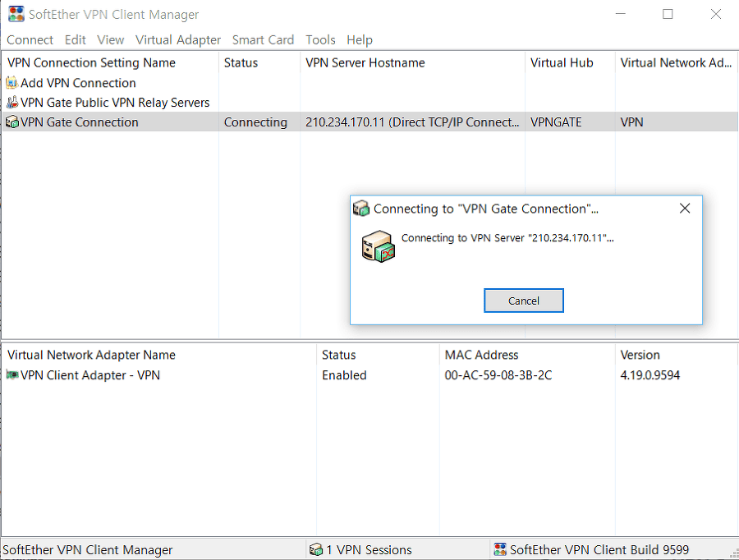The width and height of the screenshot is (739, 560).
Task: Sort by MAC Address column header
Action: [x=527, y=355]
